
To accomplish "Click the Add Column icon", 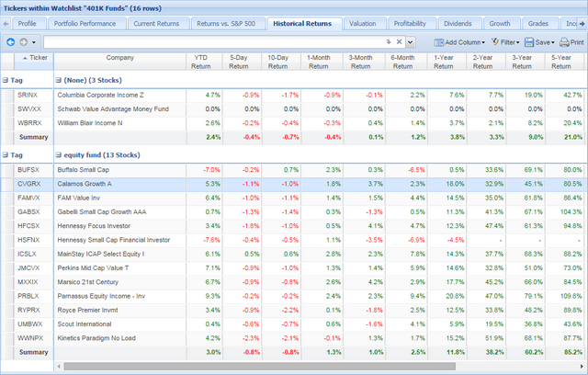I will point(439,43).
